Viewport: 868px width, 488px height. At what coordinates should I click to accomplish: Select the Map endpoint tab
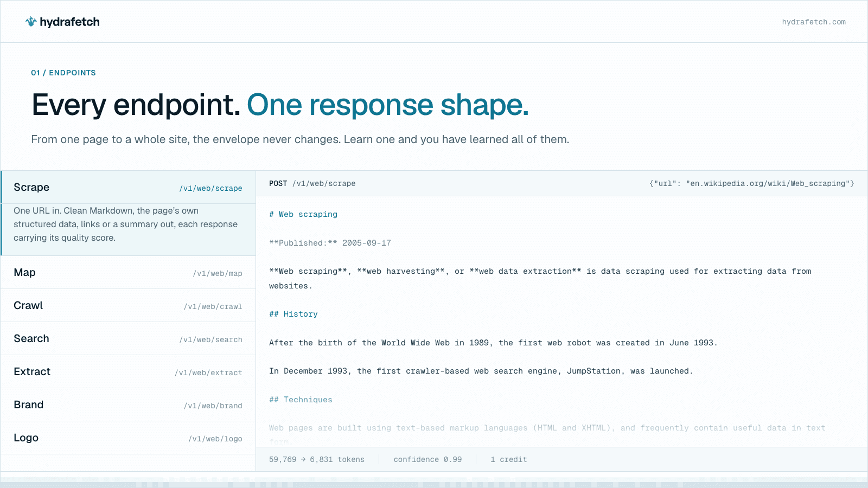coord(128,273)
